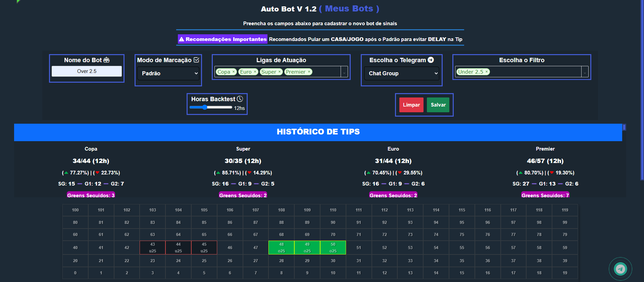Click the Limpar button
Screen dimensions: 644x282
point(411,105)
